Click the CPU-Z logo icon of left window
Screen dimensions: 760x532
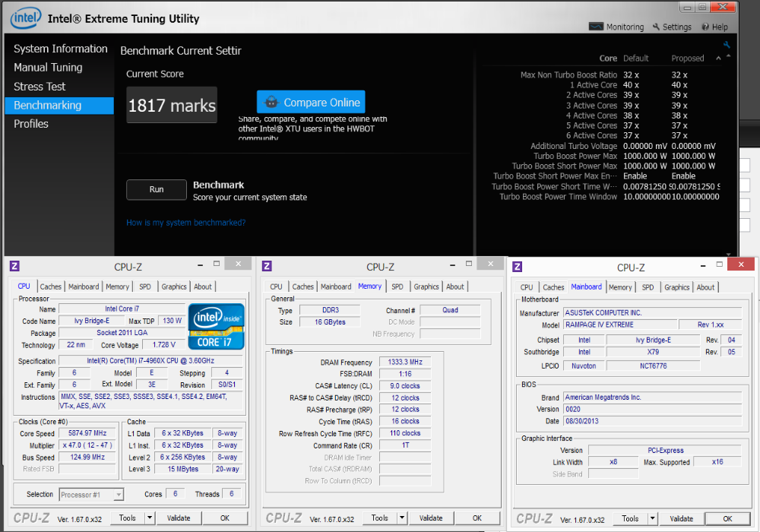click(14, 265)
